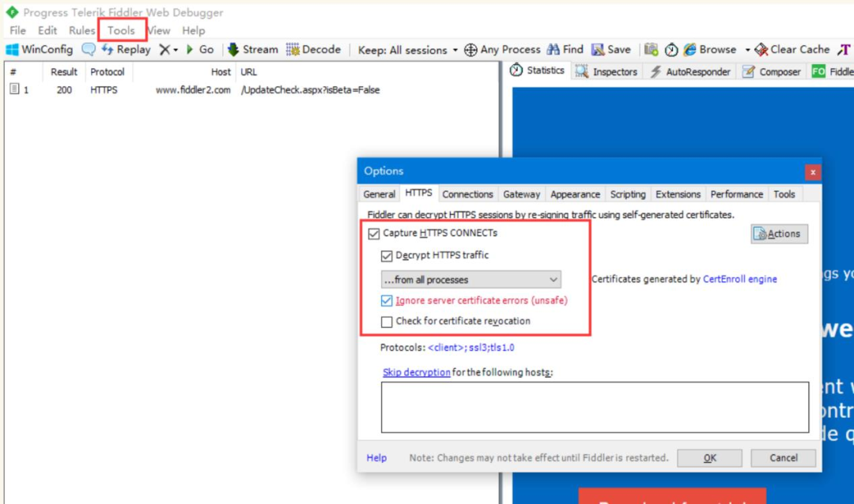The width and height of the screenshot is (854, 504).
Task: Switch to Performance tab in Options
Action: (x=736, y=194)
